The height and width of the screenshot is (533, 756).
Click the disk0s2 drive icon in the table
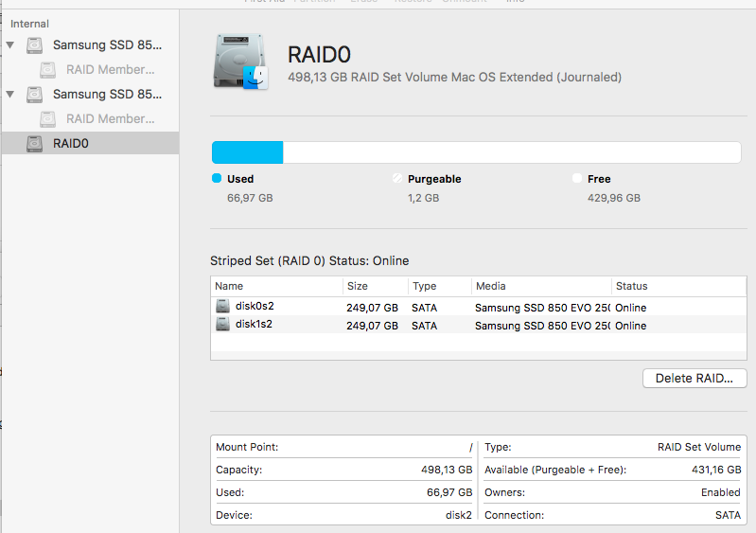click(x=222, y=306)
